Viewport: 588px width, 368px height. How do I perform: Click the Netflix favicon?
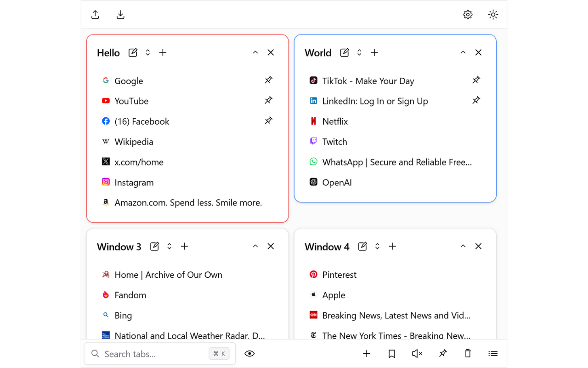(x=313, y=121)
